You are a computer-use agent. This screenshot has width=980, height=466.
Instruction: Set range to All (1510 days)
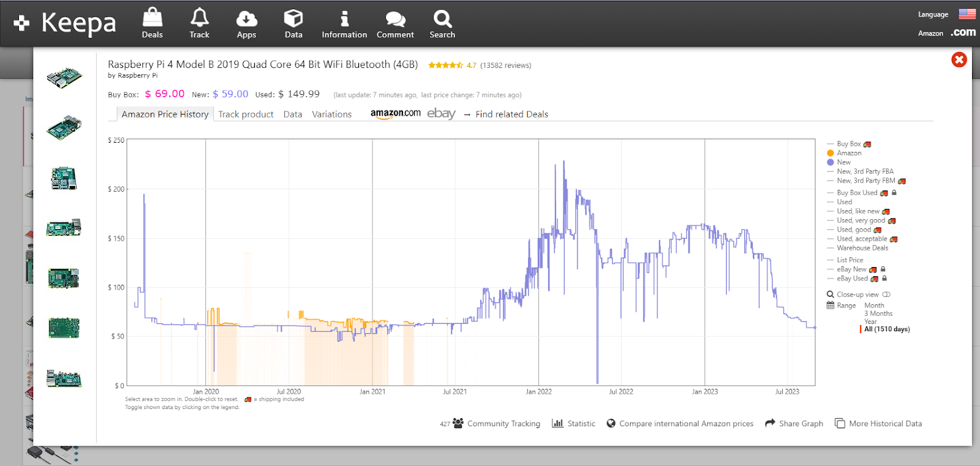[x=887, y=329]
